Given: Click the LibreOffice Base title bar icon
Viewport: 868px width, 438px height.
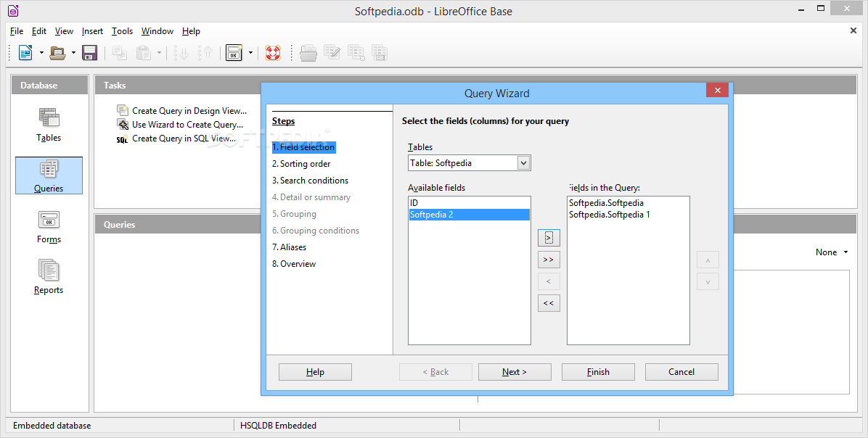Looking at the screenshot, I should coord(13,10).
